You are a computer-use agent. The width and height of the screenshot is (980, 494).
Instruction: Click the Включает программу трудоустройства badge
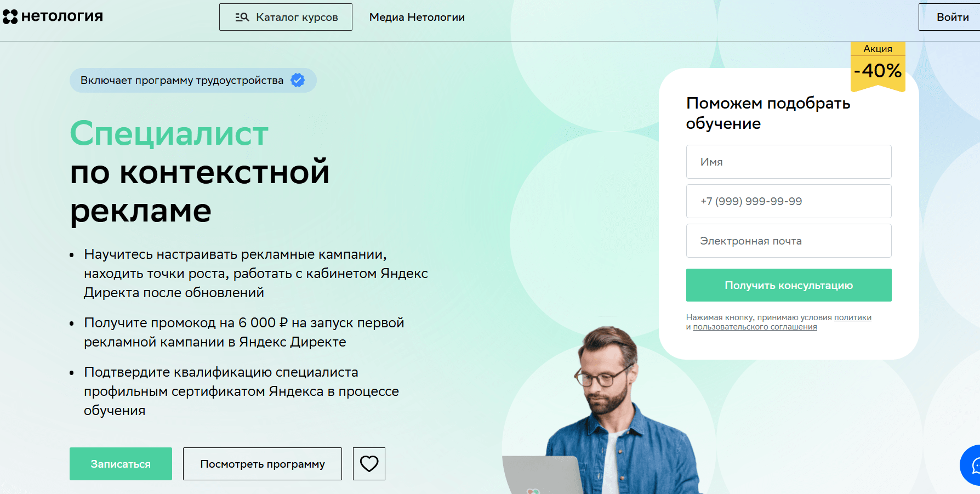[193, 81]
